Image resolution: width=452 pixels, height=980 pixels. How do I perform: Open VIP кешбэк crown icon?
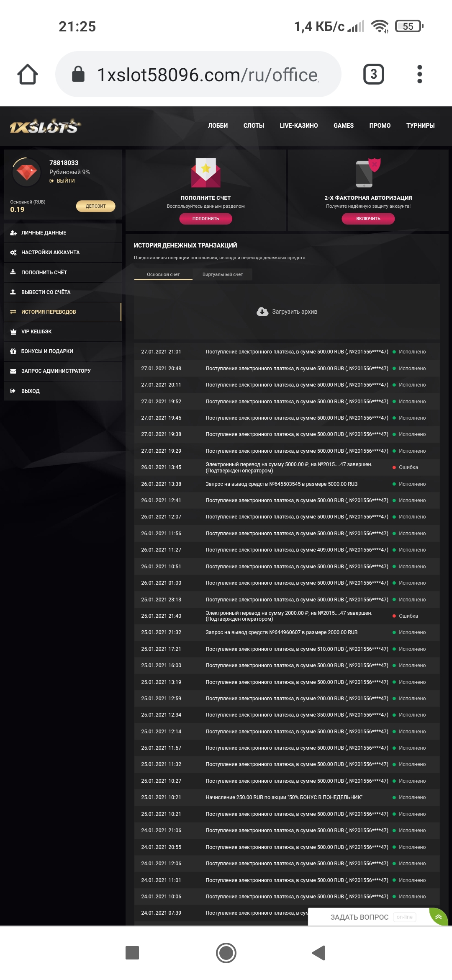point(14,331)
